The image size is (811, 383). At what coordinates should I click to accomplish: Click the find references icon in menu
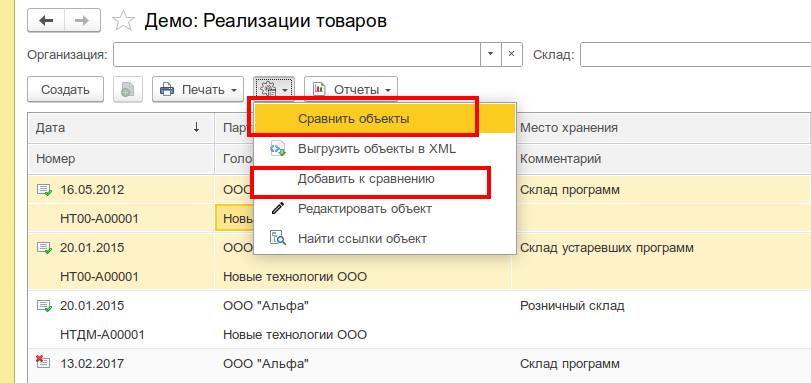[x=278, y=239]
